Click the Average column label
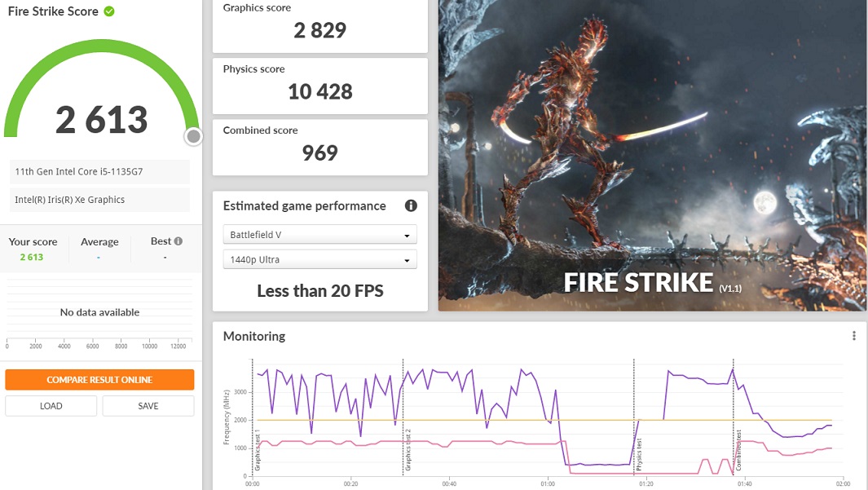This screenshot has height=490, width=868. (x=99, y=241)
